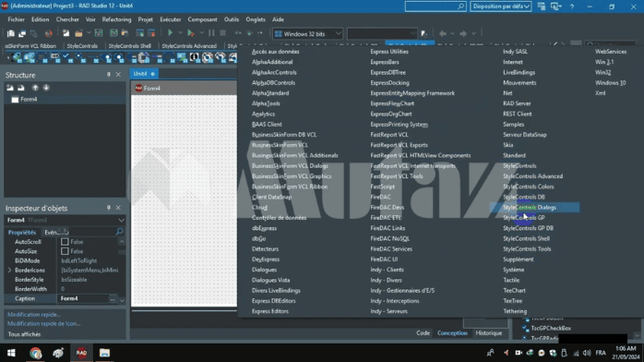Open the Disposition par défaut layout dropdown
Image resolution: width=644 pixels, height=362 pixels.
pyautogui.click(x=526, y=6)
